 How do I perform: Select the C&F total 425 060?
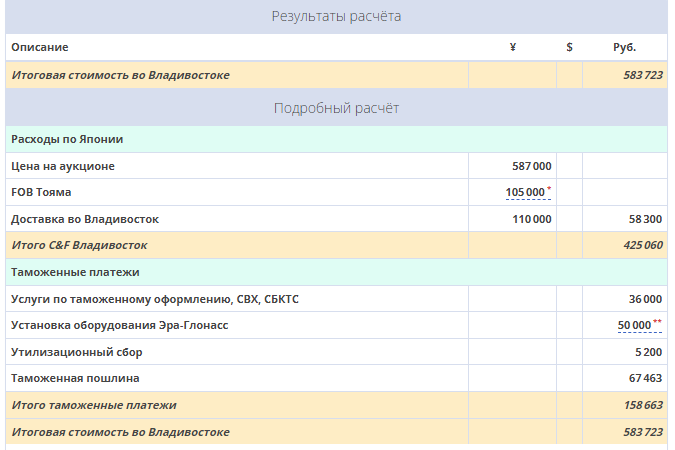pos(643,245)
